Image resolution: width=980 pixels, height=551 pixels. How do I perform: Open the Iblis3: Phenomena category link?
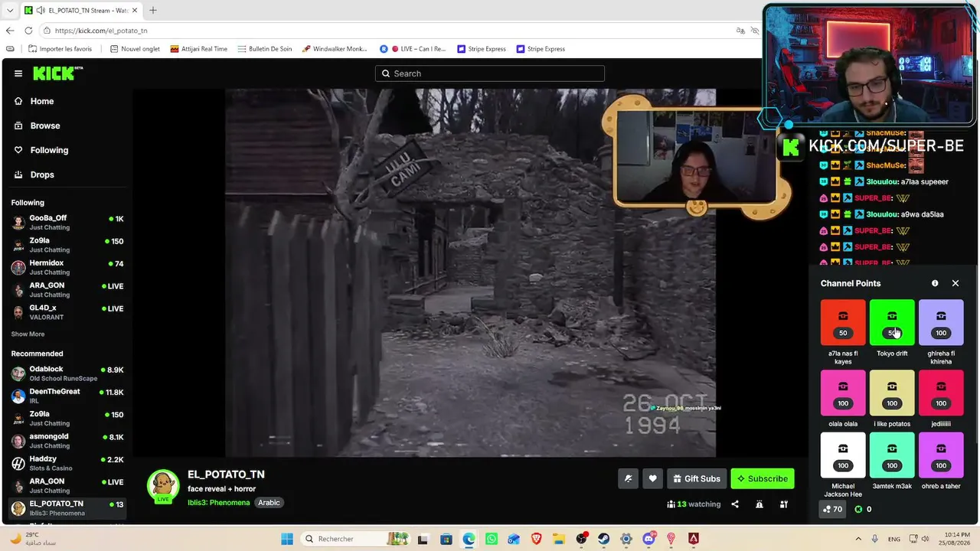point(218,503)
